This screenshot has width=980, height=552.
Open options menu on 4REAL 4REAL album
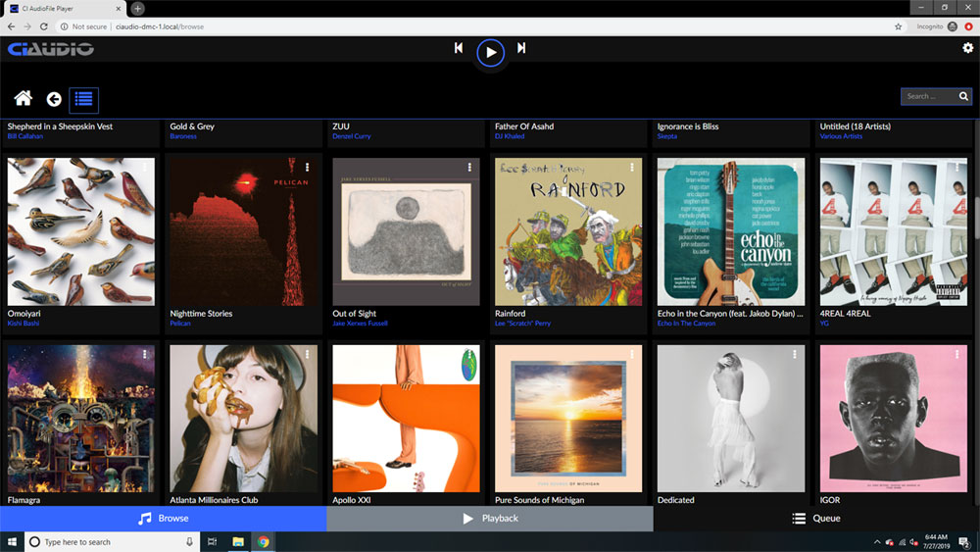[x=956, y=167]
